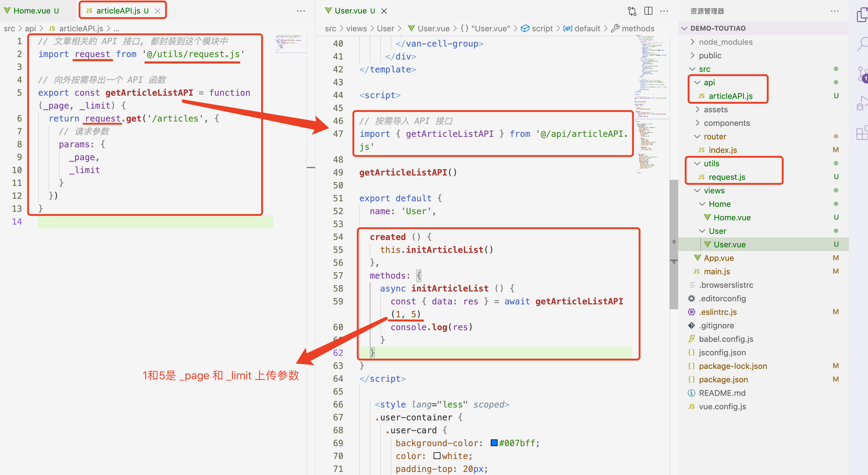Open vue.config.js file
This screenshot has height=475, width=868.
(764, 406)
